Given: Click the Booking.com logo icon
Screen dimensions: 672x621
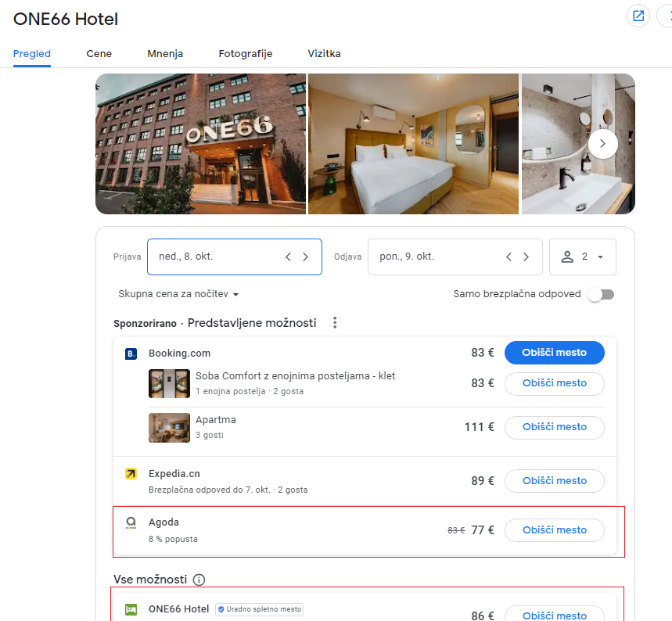Looking at the screenshot, I should [x=131, y=354].
